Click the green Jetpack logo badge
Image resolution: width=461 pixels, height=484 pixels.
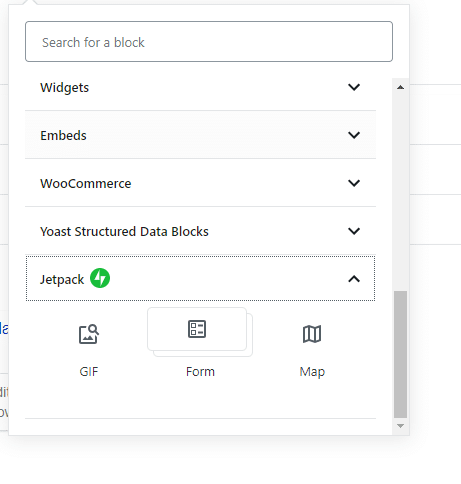pos(100,278)
